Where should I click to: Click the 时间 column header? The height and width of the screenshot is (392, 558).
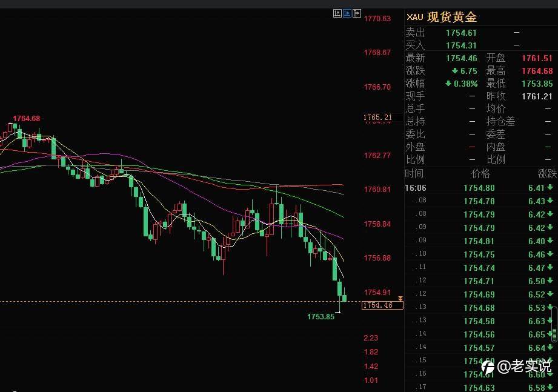[x=414, y=174]
